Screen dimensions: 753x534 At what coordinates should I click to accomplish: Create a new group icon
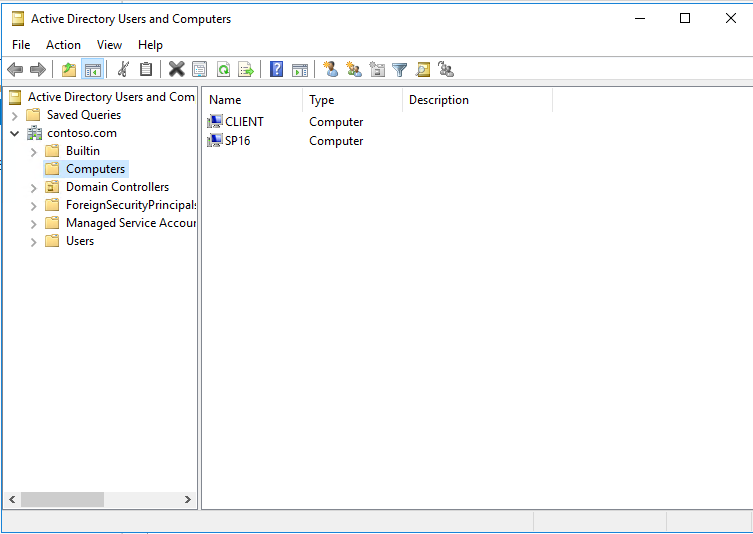point(354,70)
